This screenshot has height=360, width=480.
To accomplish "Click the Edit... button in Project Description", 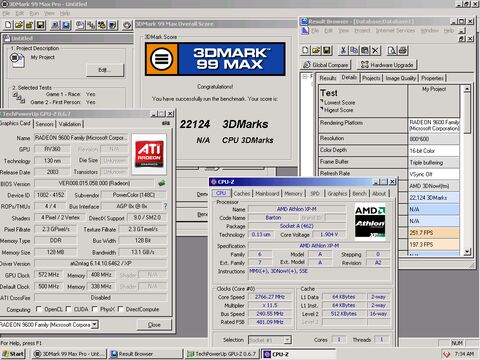I will click(x=105, y=70).
